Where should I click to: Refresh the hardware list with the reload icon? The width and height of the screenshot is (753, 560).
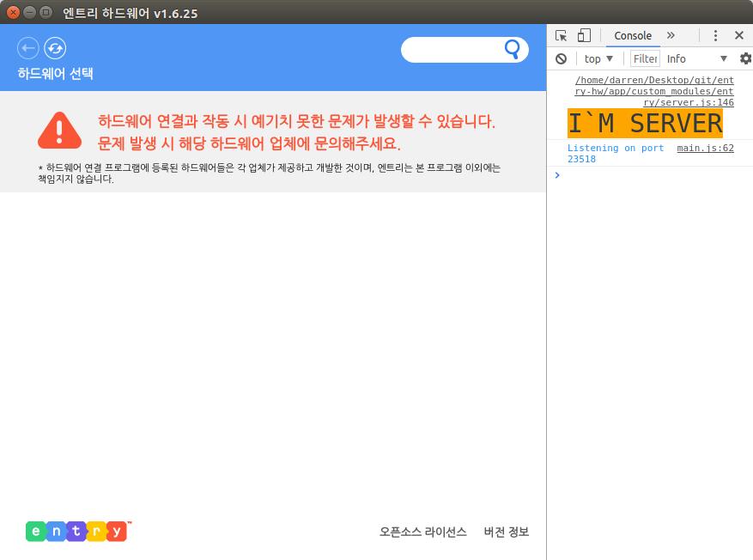point(55,48)
